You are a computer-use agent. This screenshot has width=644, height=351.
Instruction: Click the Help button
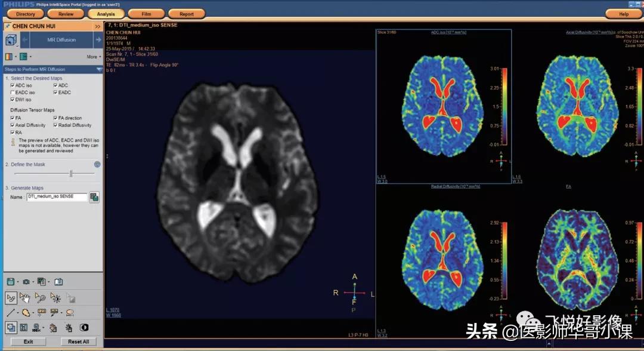[x=624, y=14]
